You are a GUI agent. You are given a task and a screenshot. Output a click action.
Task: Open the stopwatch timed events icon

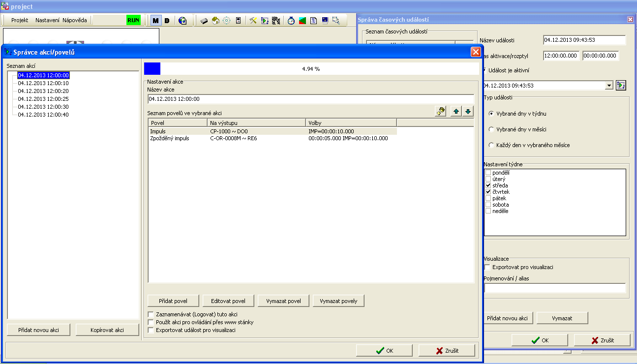(291, 21)
